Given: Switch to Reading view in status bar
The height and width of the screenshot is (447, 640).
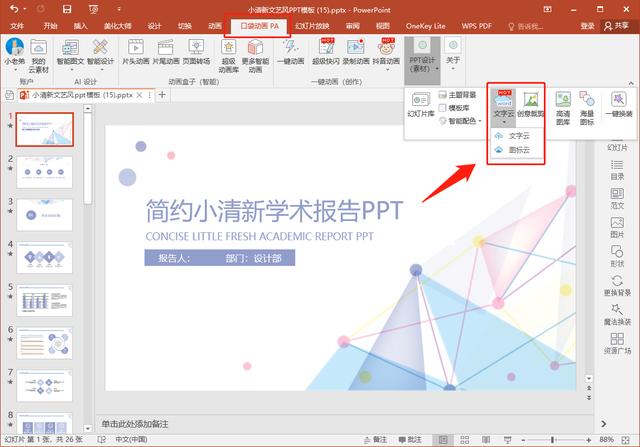Looking at the screenshot, I should tap(486, 440).
